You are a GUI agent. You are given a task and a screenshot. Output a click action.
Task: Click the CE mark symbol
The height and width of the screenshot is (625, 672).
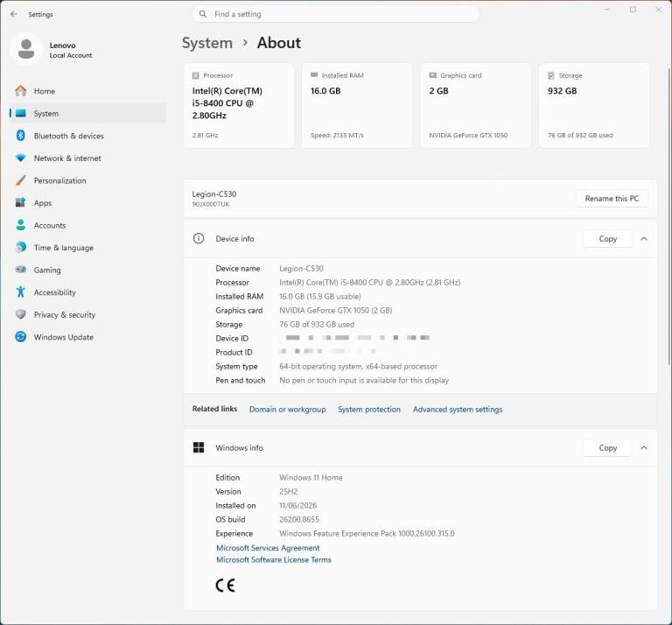[226, 585]
